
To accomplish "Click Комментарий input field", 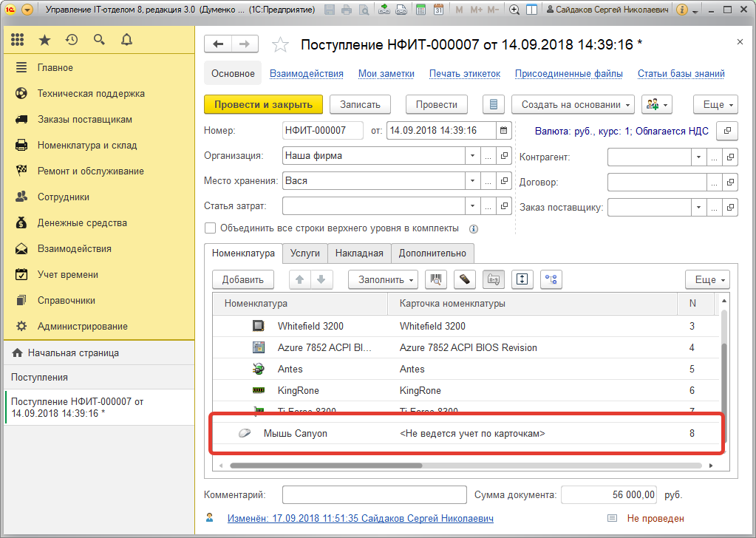I will coord(375,495).
